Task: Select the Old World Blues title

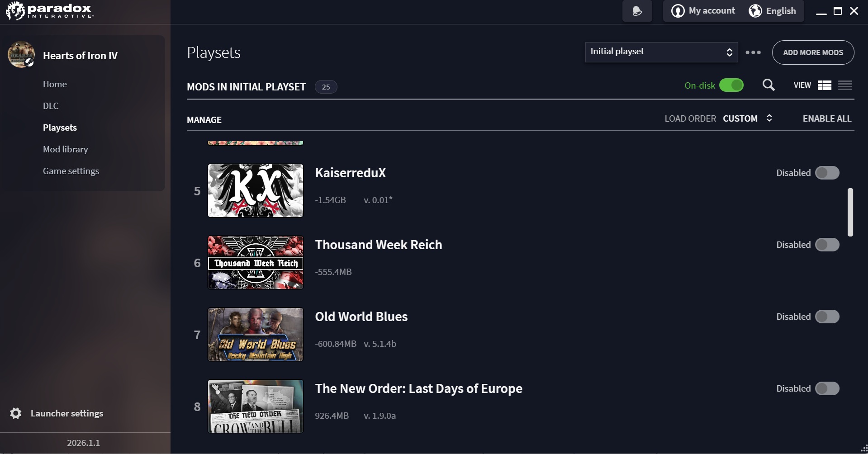Action: (x=361, y=317)
